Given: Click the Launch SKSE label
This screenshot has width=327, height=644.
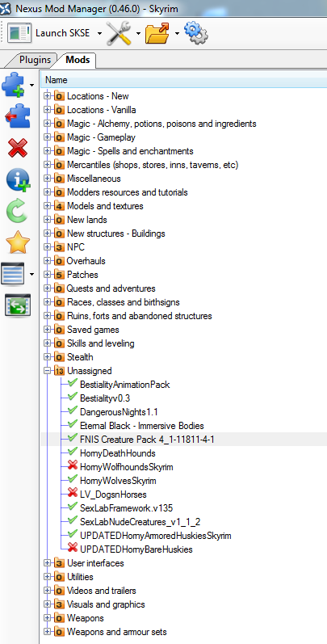Looking at the screenshot, I should pos(62,33).
